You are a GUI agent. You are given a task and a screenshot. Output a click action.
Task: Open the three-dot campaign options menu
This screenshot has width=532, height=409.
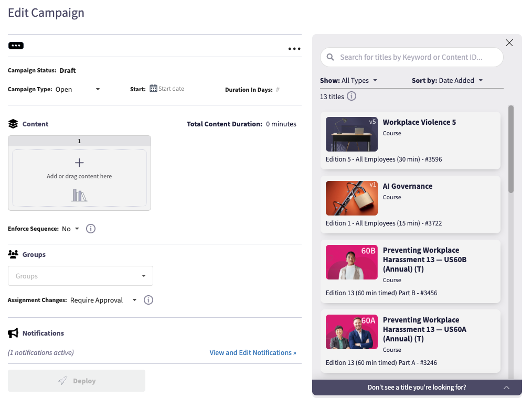pyautogui.click(x=294, y=49)
